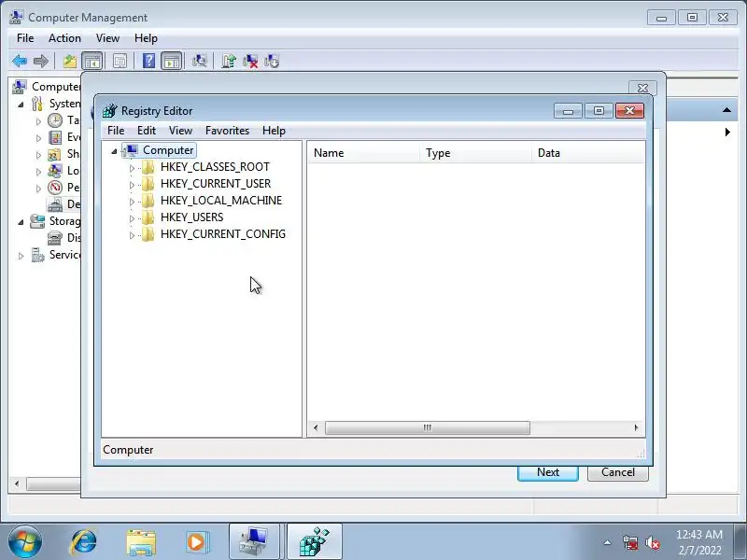
Task: Toggle Show/Hide Console Tree toolbar icon
Action: (x=92, y=61)
